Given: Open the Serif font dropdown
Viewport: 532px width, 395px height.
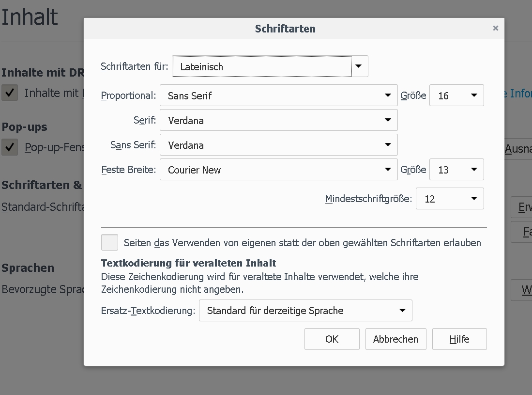Looking at the screenshot, I should [x=278, y=120].
